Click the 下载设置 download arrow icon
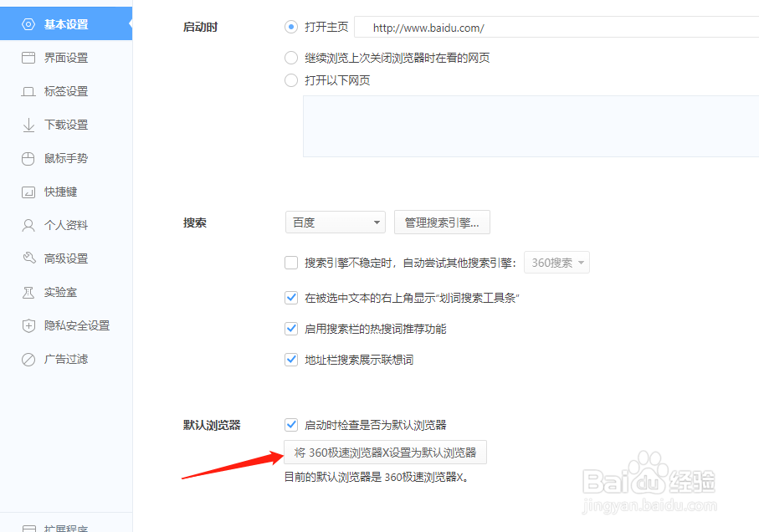759x532 pixels. pyautogui.click(x=28, y=125)
